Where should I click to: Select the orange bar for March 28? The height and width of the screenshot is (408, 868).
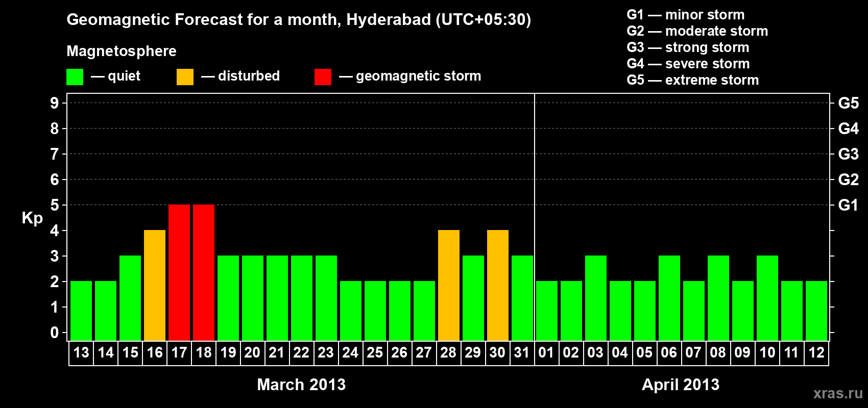[x=449, y=285]
